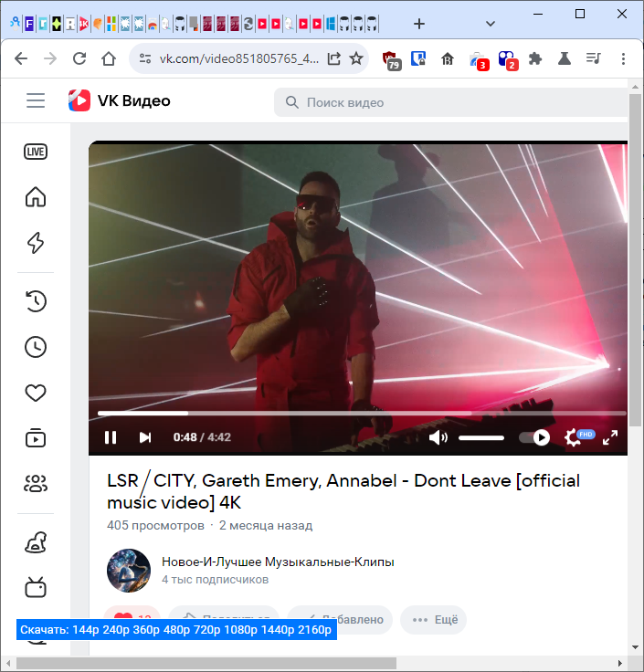
Task: Download the video in 1080p
Action: click(240, 630)
